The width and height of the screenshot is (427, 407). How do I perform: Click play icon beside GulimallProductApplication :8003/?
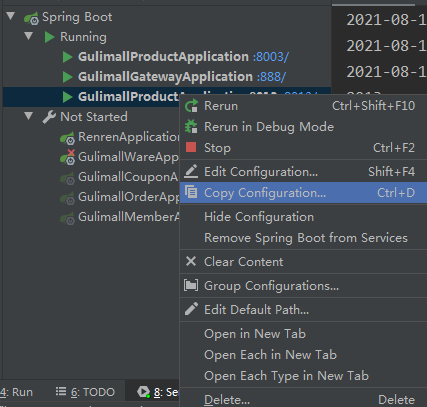[67, 57]
